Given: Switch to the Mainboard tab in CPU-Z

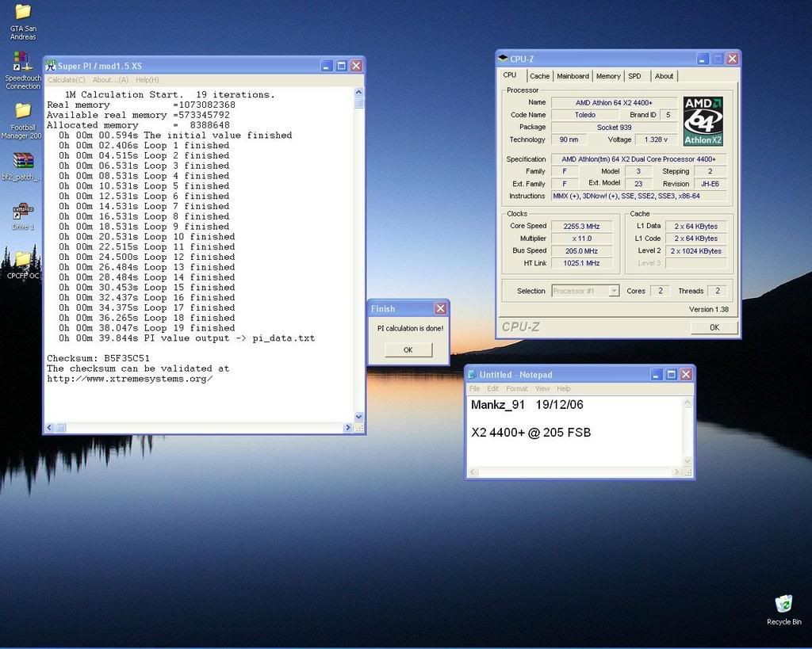Looking at the screenshot, I should tap(573, 76).
